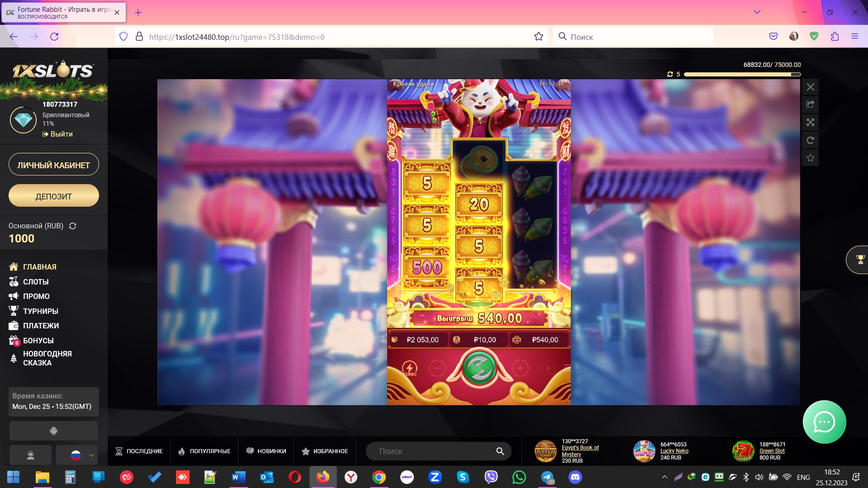Screen dimensions: 868x488
Task: Open the СЛОТЫ menu item
Action: (x=36, y=282)
